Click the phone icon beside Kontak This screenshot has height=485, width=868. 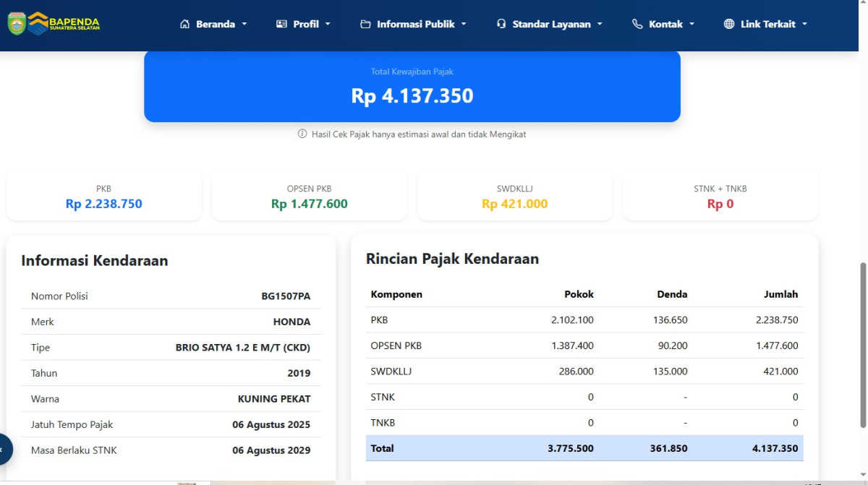[637, 24]
